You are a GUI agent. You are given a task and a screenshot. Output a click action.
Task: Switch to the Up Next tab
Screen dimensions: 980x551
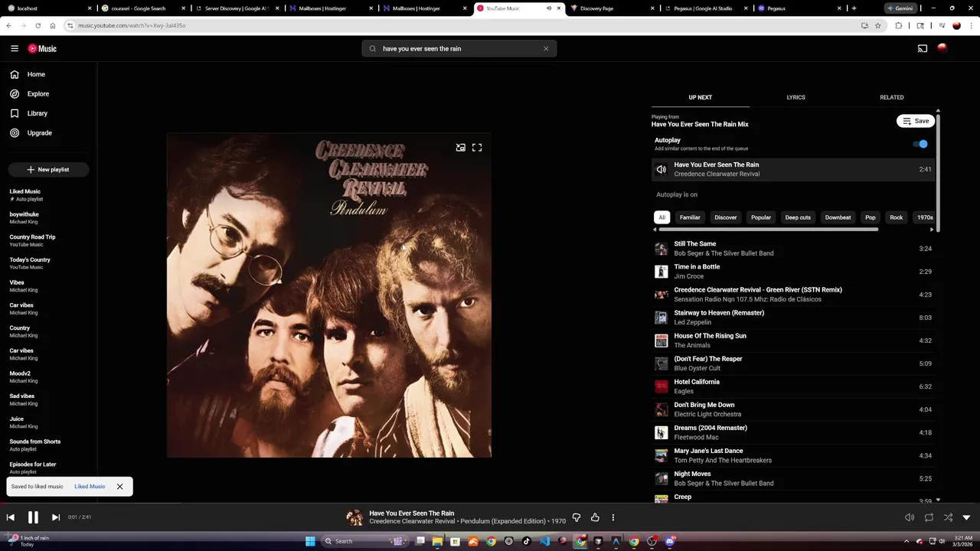700,97
